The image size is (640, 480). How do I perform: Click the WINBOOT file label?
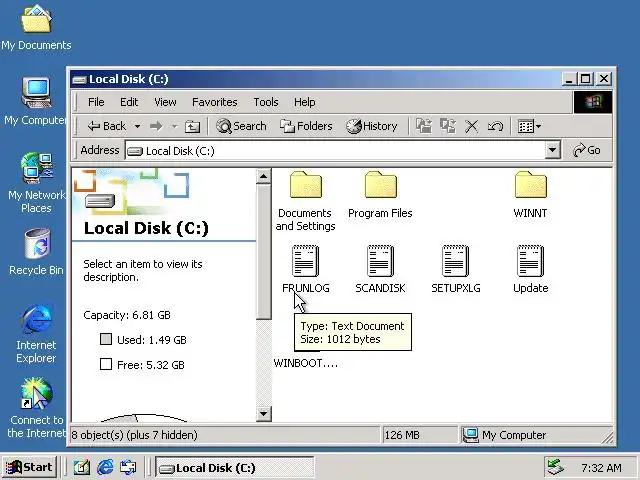tap(305, 363)
